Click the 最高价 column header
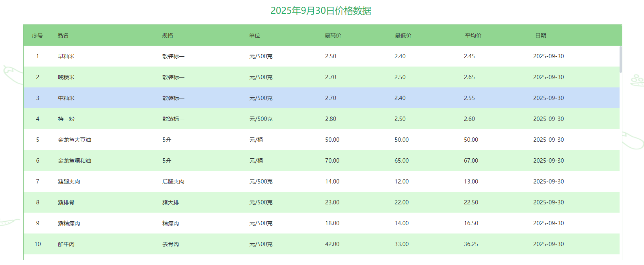 tap(333, 35)
